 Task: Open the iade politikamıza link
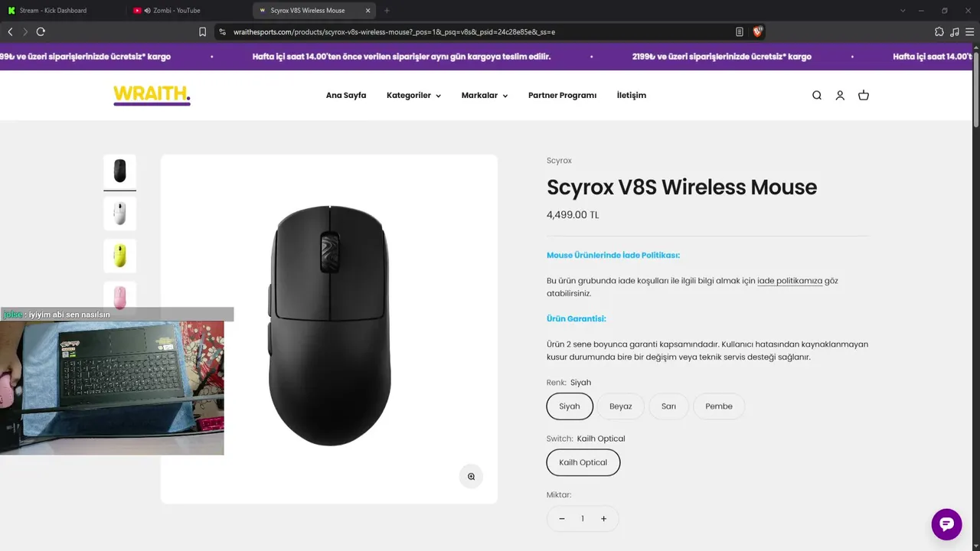pyautogui.click(x=789, y=281)
